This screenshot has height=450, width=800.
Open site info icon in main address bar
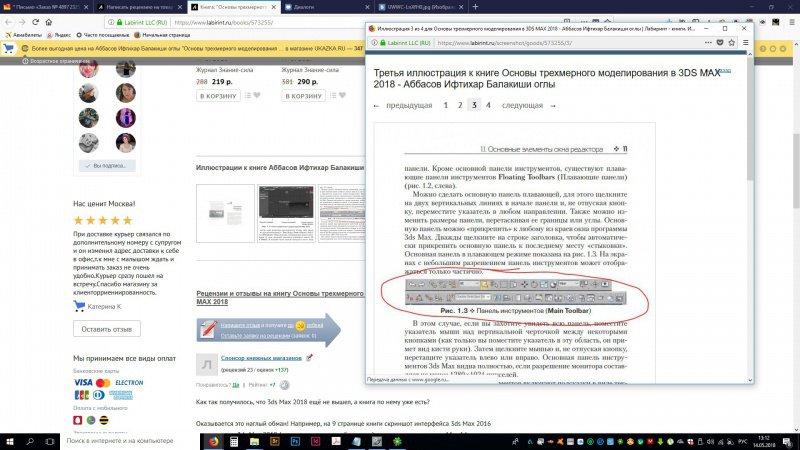click(111, 22)
